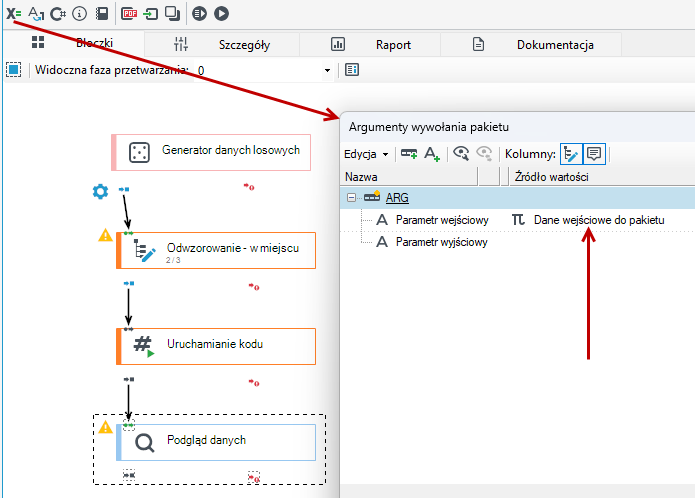
Task: Click the blue gear settings icon
Action: (100, 191)
